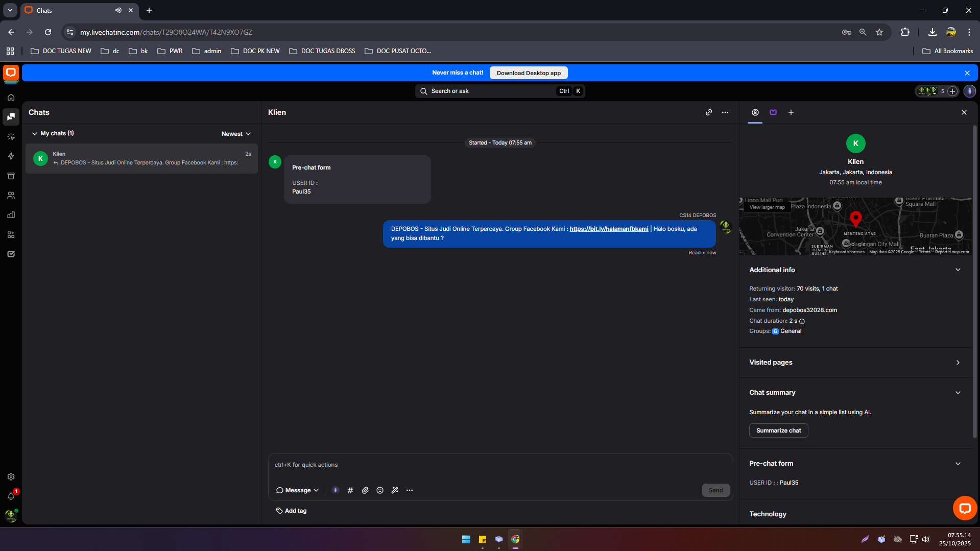980x551 pixels.
Task: Open the notifications bell with red badge
Action: point(11,496)
